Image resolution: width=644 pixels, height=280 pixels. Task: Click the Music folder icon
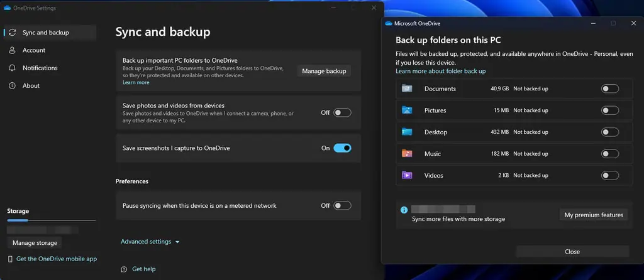[407, 153]
